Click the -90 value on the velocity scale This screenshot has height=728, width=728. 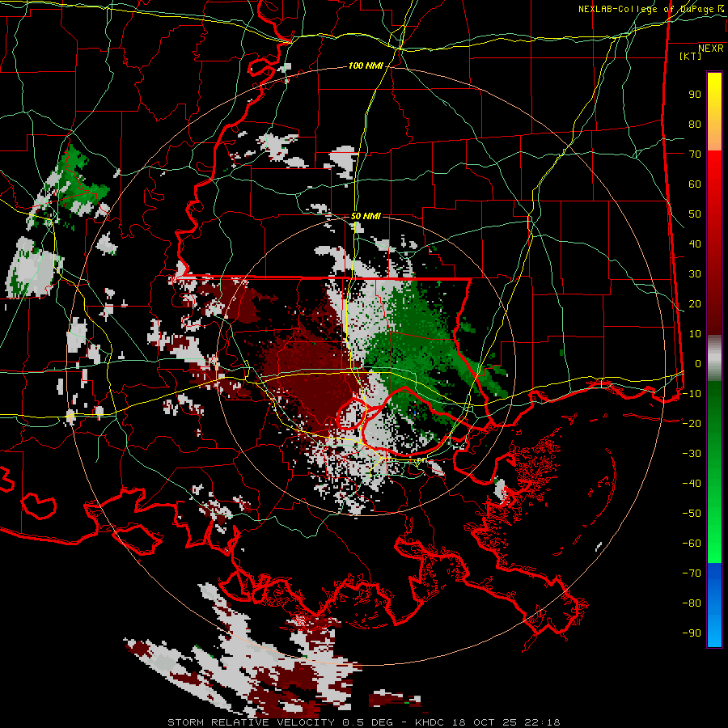click(x=692, y=633)
